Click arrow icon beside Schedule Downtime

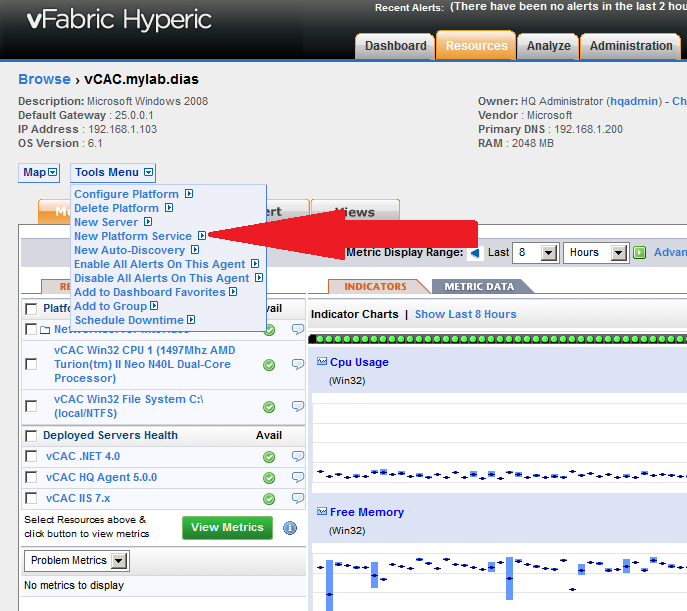[x=191, y=320]
